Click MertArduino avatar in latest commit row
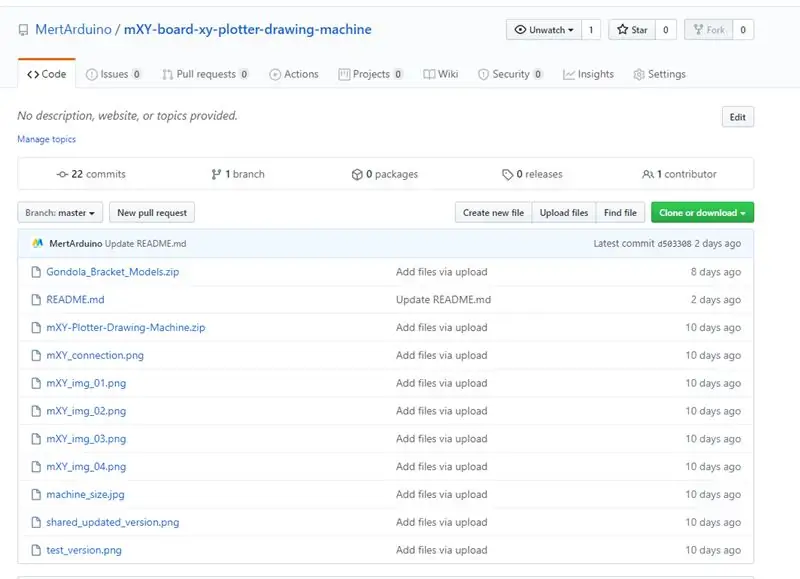This screenshot has width=800, height=579. (38, 243)
